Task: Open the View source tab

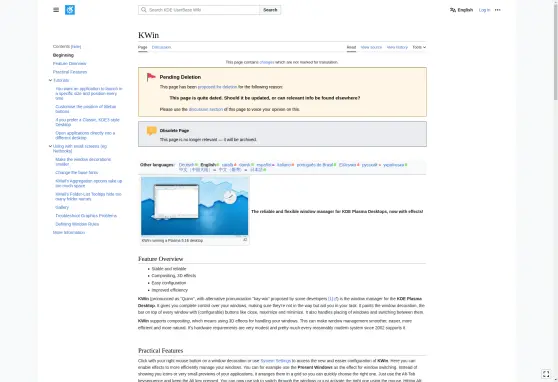Action: [371, 47]
